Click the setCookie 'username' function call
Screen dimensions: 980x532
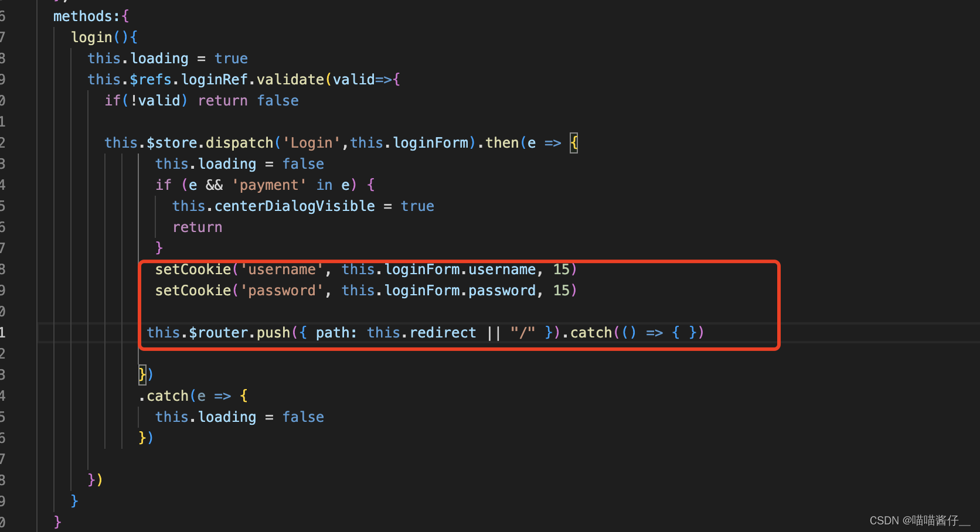[193, 269]
